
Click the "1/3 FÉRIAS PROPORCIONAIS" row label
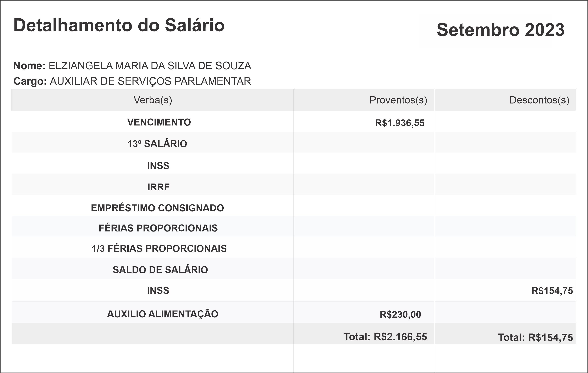pyautogui.click(x=159, y=249)
